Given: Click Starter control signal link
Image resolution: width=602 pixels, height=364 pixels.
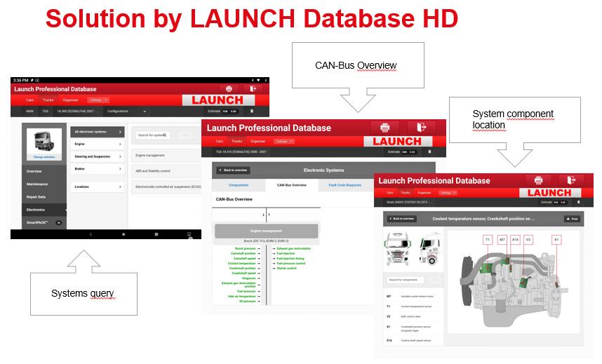Looking at the screenshot, I should (x=286, y=268).
